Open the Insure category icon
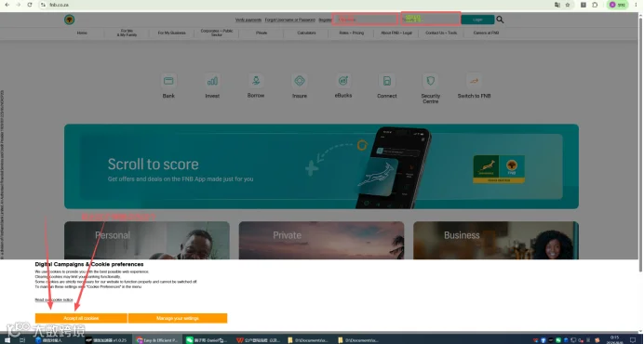This screenshot has width=644, height=344. click(x=300, y=81)
